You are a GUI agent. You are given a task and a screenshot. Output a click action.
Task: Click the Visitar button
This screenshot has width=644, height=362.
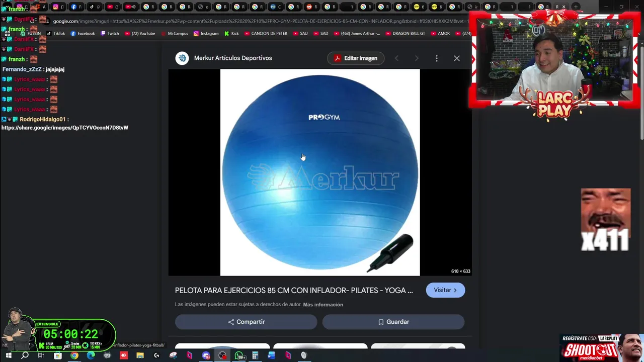[445, 290]
